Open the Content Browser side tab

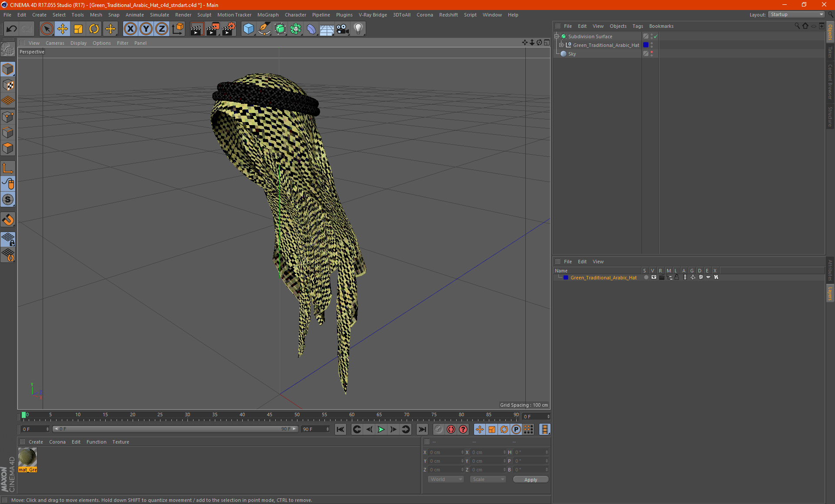coord(830,82)
